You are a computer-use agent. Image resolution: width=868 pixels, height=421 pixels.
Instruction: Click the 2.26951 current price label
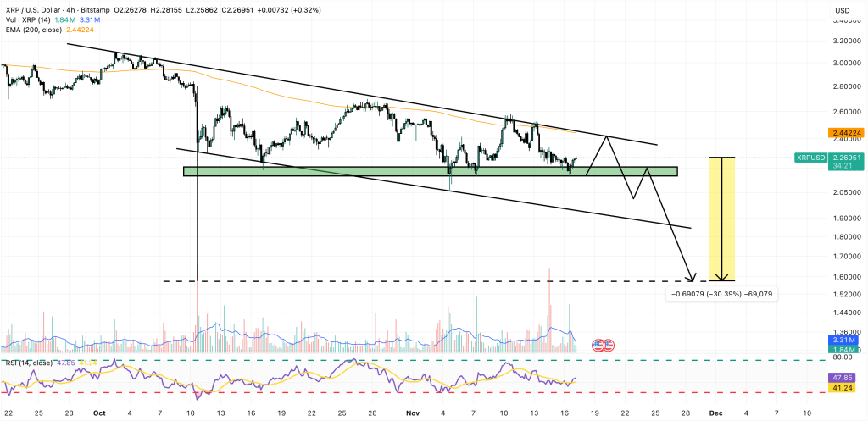click(x=848, y=157)
